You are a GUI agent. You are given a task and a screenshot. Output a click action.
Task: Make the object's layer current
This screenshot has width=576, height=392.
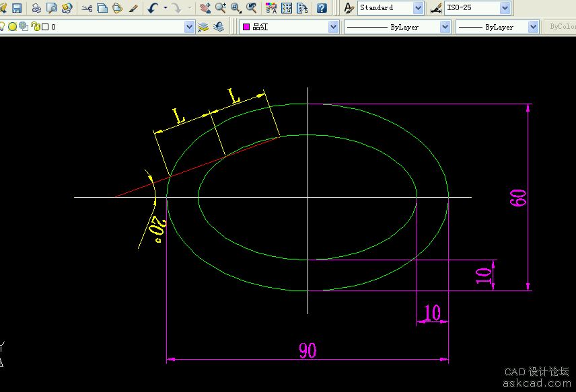point(203,27)
